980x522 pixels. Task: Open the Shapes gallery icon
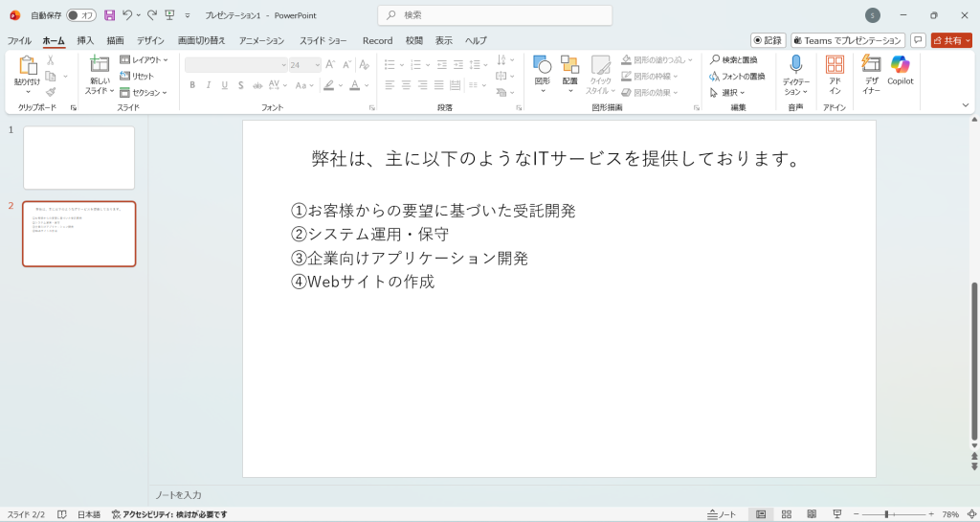(543, 64)
